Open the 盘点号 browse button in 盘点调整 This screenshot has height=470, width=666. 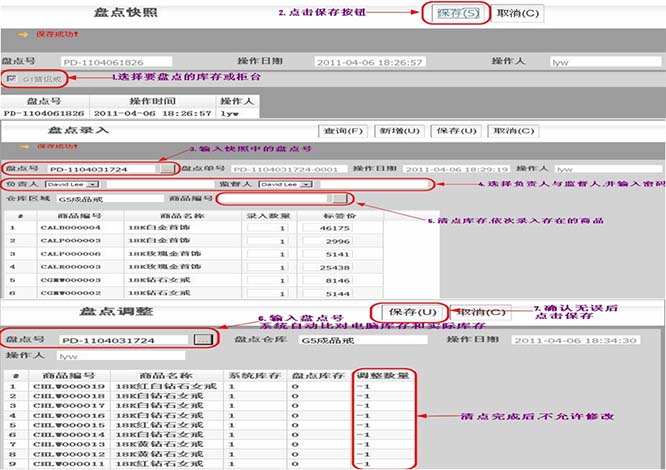pos(202,340)
